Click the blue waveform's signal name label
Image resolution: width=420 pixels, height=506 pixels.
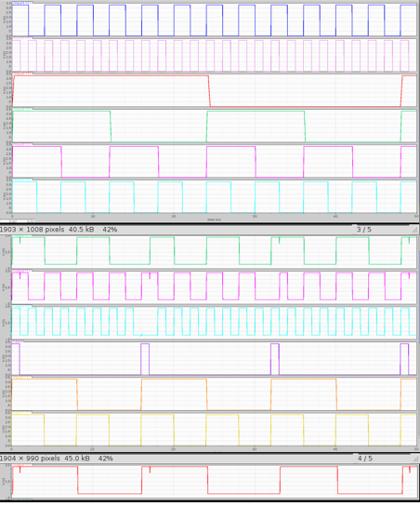pyautogui.click(x=22, y=4)
